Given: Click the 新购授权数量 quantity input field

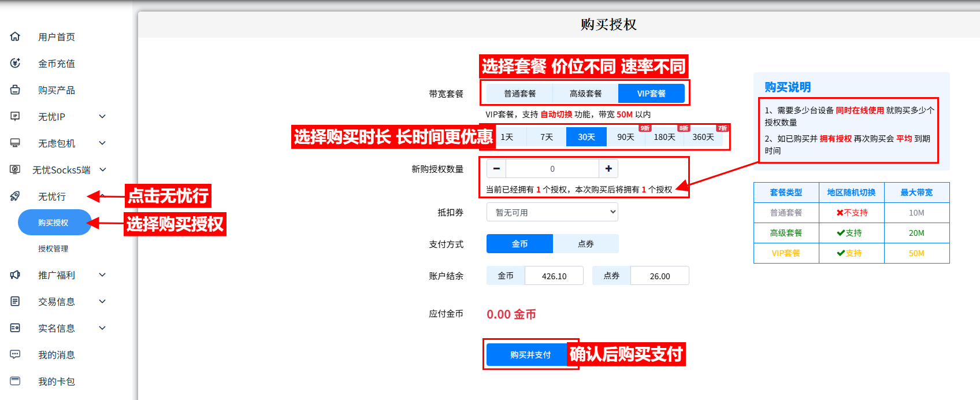Looking at the screenshot, I should click(552, 169).
